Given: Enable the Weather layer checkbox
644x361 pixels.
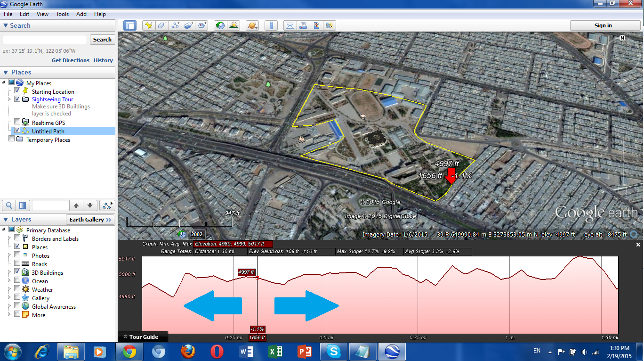Looking at the screenshot, I should [x=17, y=289].
